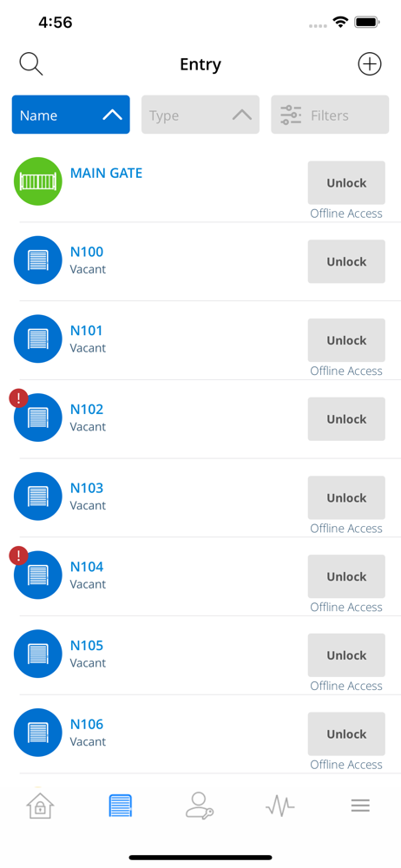Open the user key tab icon
The height and width of the screenshot is (868, 401).
200,806
